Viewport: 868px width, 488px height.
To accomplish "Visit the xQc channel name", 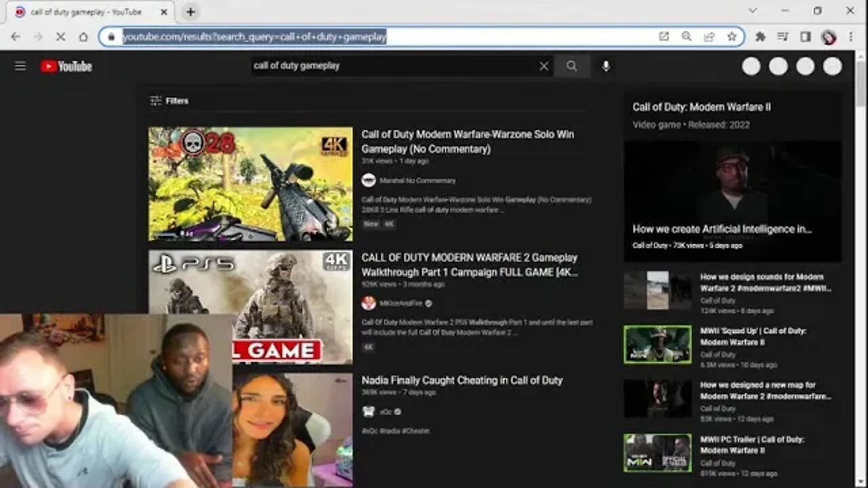I will click(x=386, y=412).
